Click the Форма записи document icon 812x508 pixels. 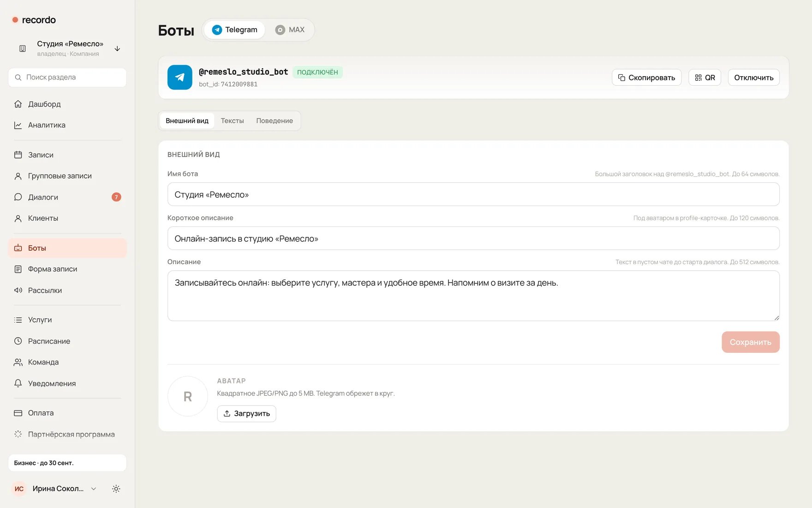(x=18, y=269)
